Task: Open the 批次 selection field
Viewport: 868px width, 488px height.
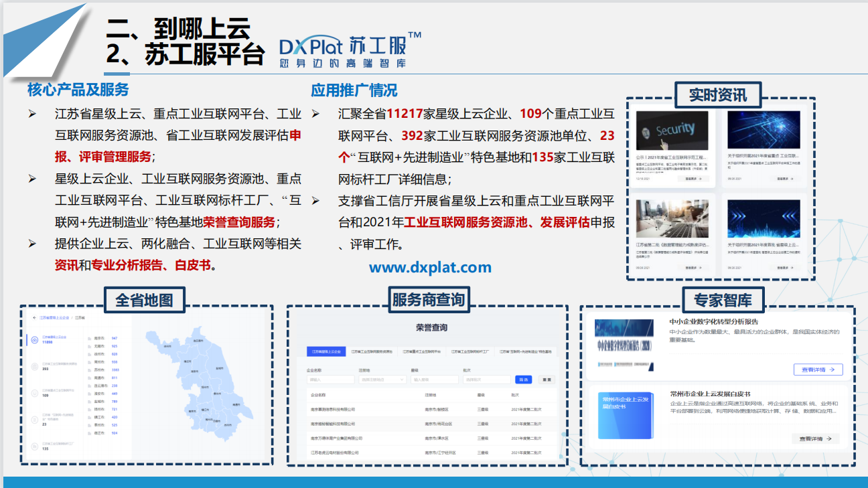Action: pyautogui.click(x=487, y=380)
